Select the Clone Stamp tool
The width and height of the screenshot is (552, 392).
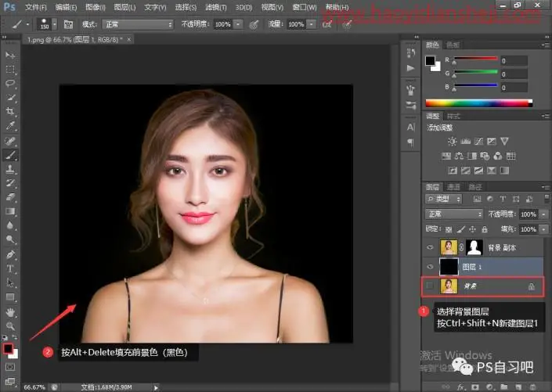click(10, 169)
